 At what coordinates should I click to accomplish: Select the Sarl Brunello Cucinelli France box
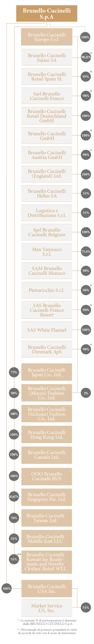(x=47, y=96)
